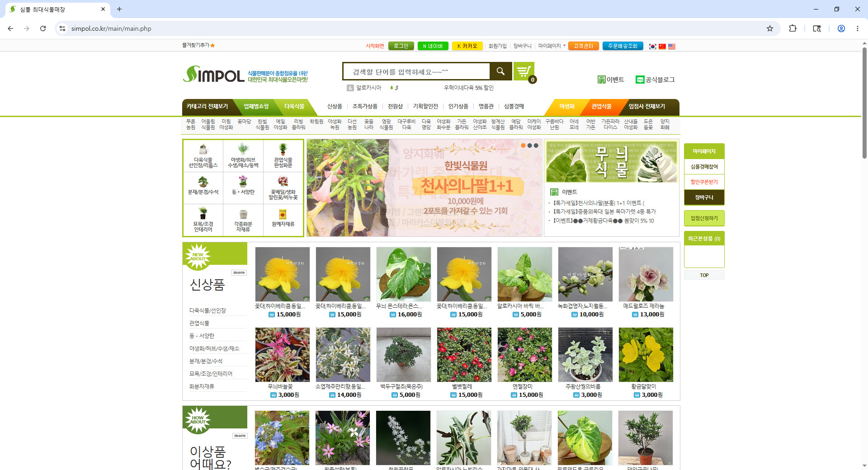The width and height of the screenshot is (868, 470).
Task: Open the 고객센터 button
Action: click(x=583, y=46)
